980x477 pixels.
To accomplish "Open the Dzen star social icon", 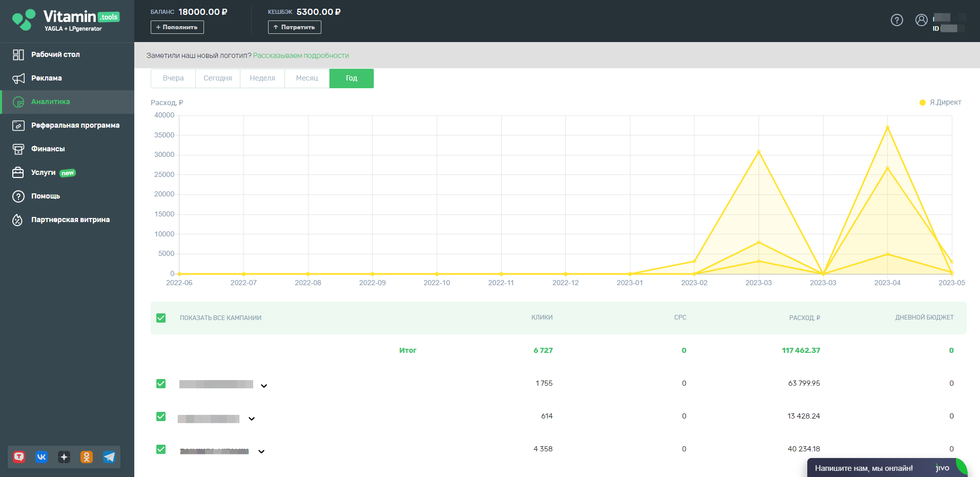I will (x=64, y=457).
